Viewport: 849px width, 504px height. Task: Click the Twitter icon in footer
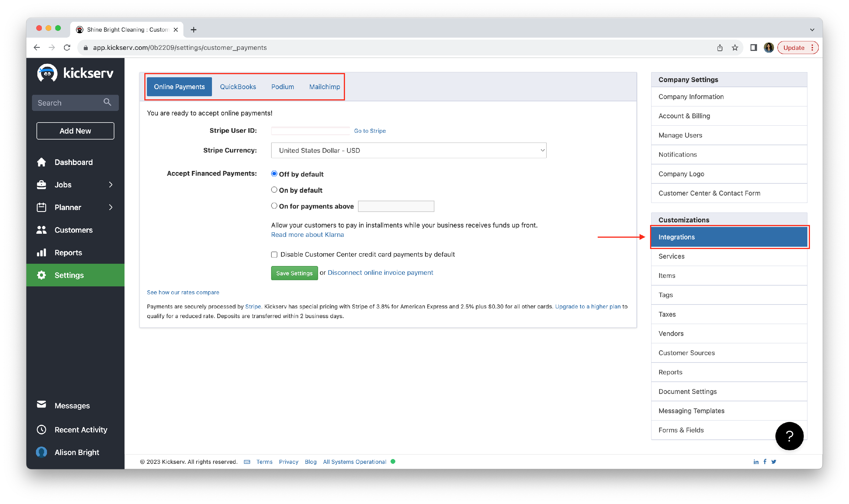pyautogui.click(x=774, y=462)
